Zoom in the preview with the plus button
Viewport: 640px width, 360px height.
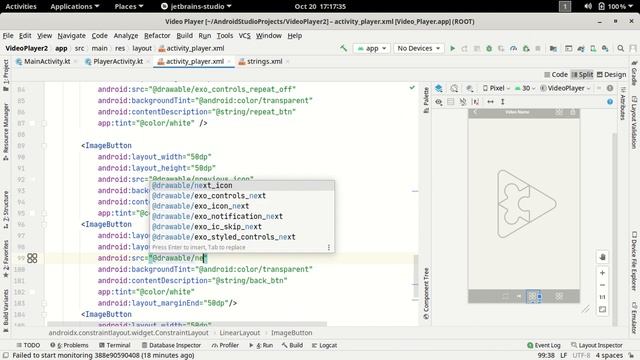(602, 273)
